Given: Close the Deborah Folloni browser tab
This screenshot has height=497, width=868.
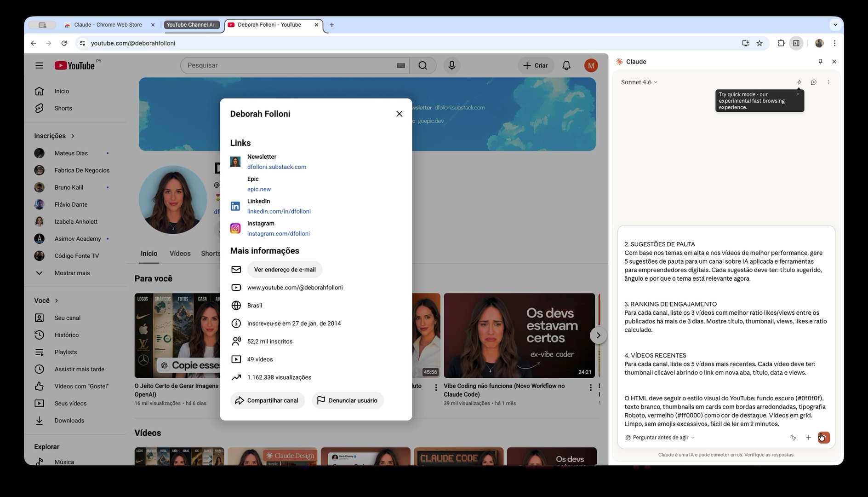Looking at the screenshot, I should point(316,25).
